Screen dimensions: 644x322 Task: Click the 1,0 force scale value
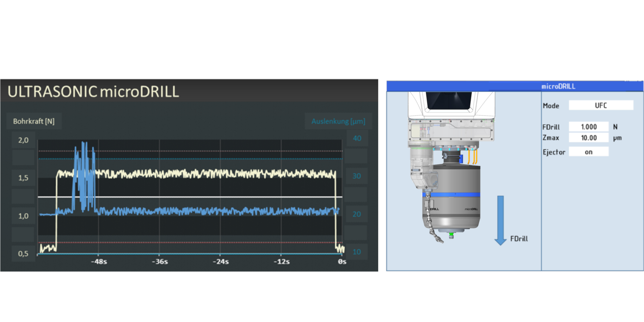23,216
